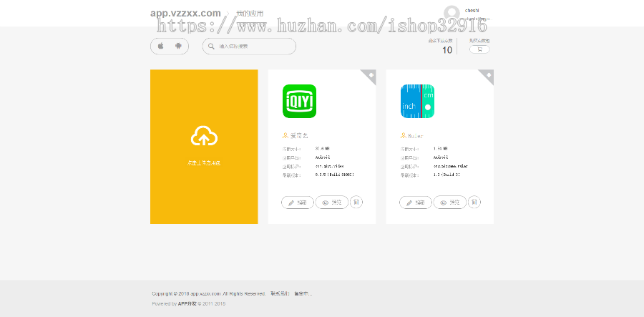644x317 pixels.
Task: Open 我的应用 breadcrumb
Action: 250,14
